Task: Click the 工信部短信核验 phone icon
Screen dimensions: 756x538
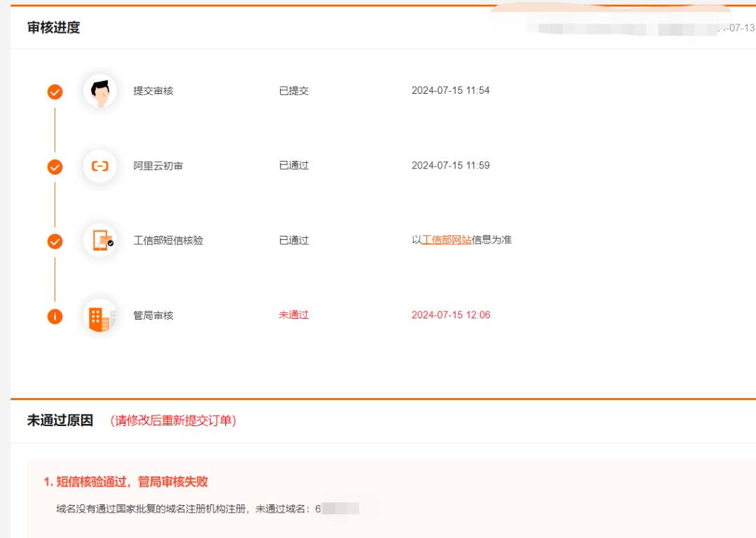Action: point(101,241)
